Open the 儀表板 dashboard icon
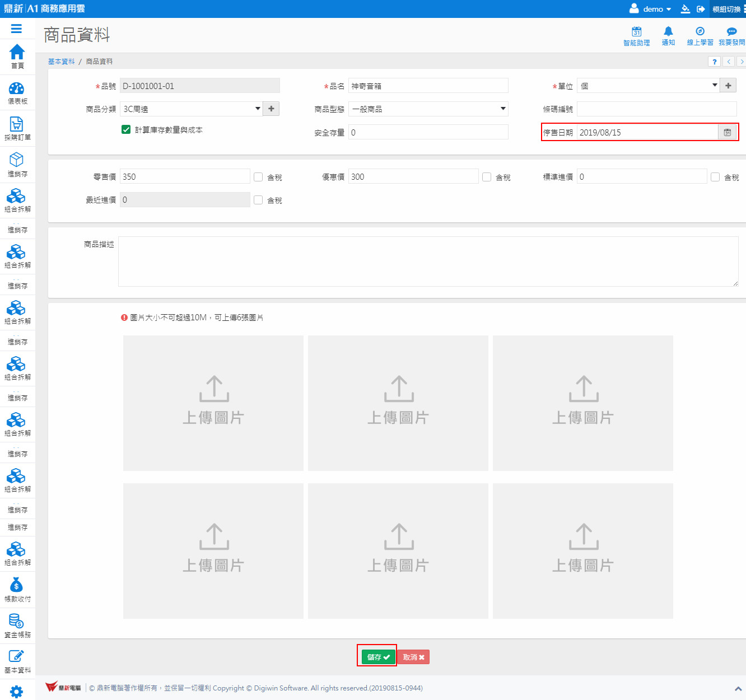This screenshot has height=700, width=746. pos(17,89)
